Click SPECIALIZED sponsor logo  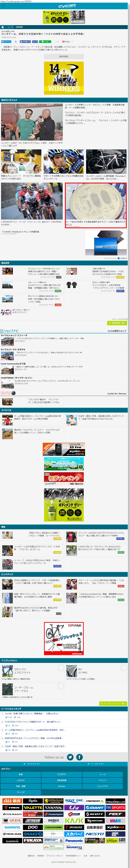pyautogui.click(x=74, y=827)
